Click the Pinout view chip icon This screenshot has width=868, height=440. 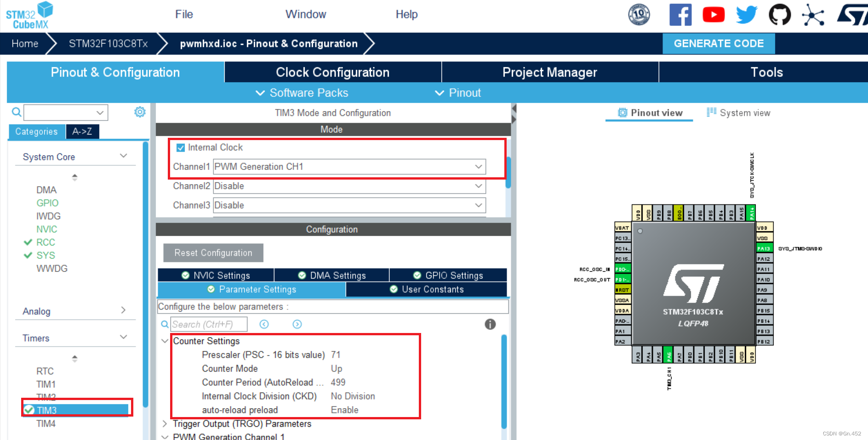622,113
